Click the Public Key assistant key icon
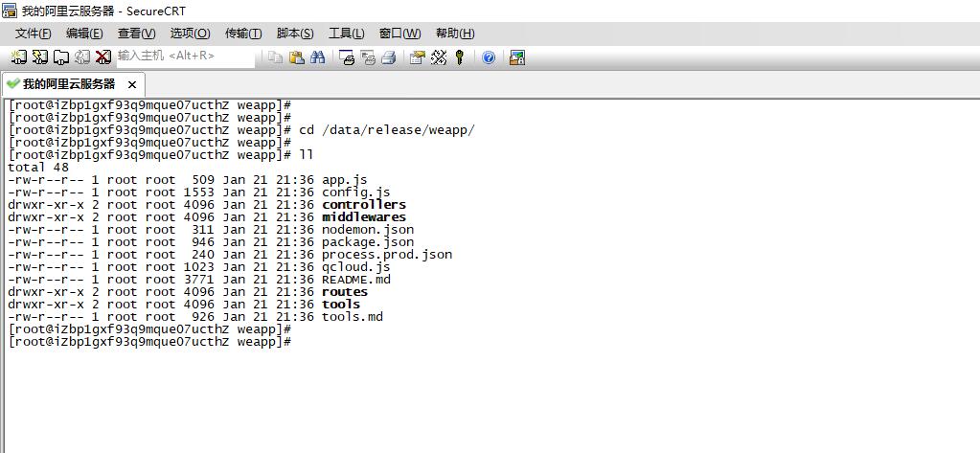The height and width of the screenshot is (453, 980). pyautogui.click(x=460, y=57)
